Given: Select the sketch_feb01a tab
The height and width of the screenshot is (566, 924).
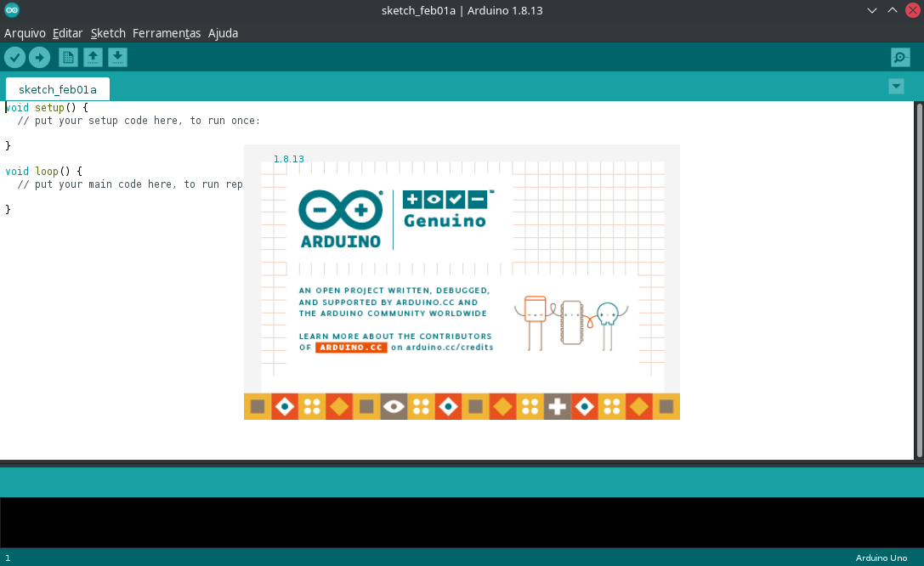Looking at the screenshot, I should [x=57, y=88].
